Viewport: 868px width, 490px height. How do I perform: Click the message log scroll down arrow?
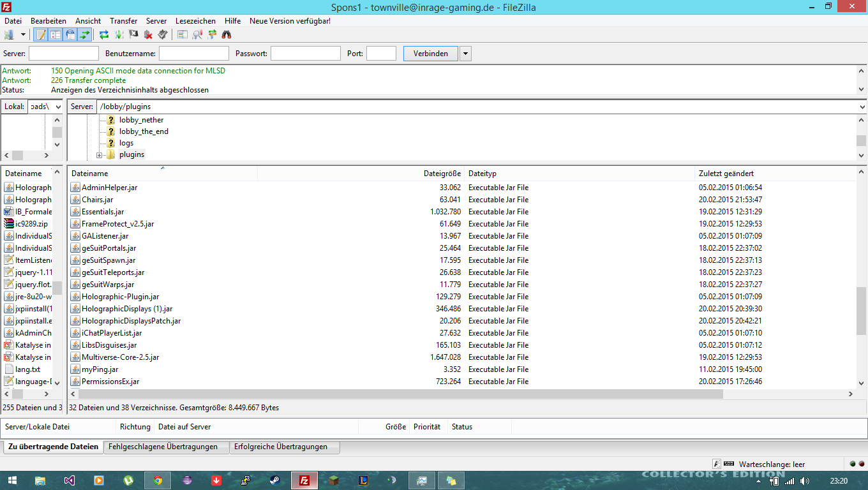862,89
